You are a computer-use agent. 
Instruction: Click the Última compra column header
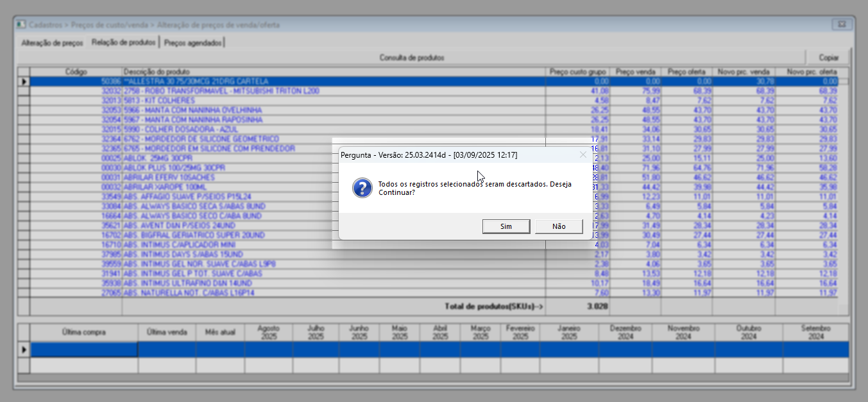click(x=84, y=332)
